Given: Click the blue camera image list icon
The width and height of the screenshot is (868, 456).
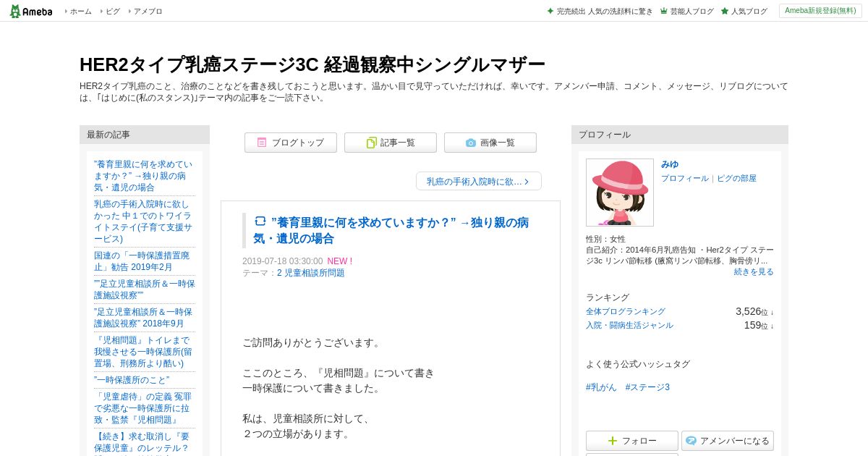Looking at the screenshot, I should [x=471, y=143].
